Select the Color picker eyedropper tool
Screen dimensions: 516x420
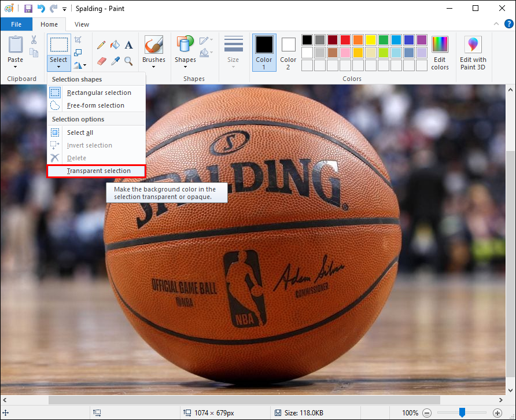click(115, 61)
